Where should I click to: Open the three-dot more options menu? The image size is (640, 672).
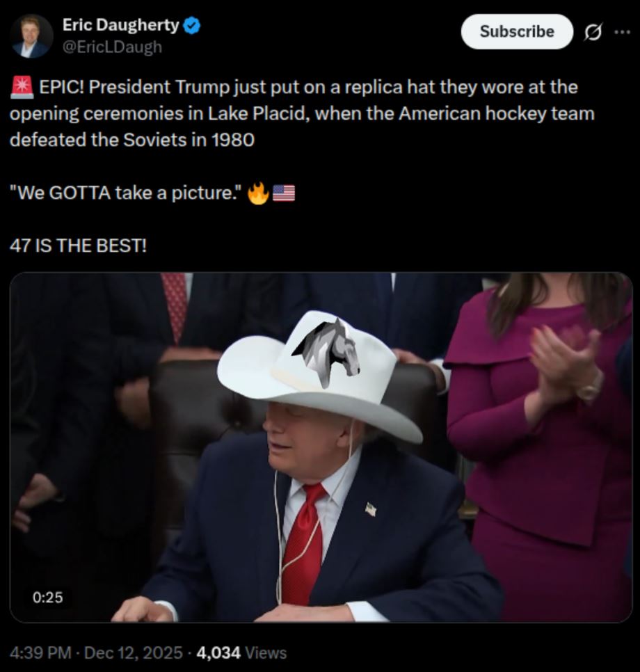point(622,32)
